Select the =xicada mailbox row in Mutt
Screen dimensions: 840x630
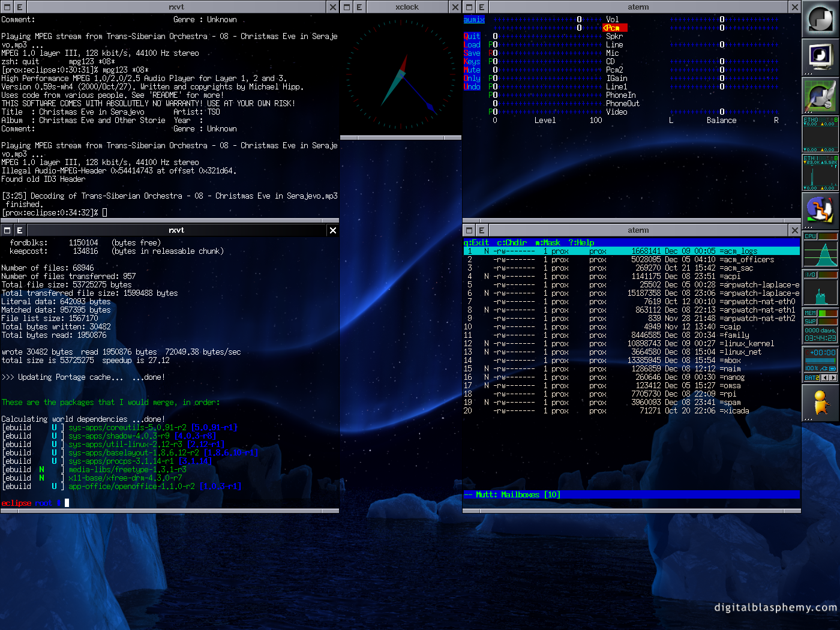coord(631,411)
